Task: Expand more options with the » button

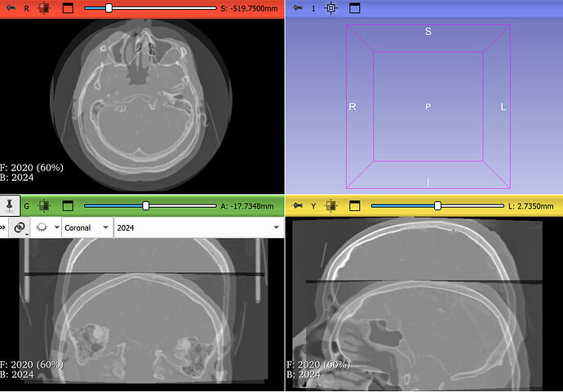Action: point(3,227)
